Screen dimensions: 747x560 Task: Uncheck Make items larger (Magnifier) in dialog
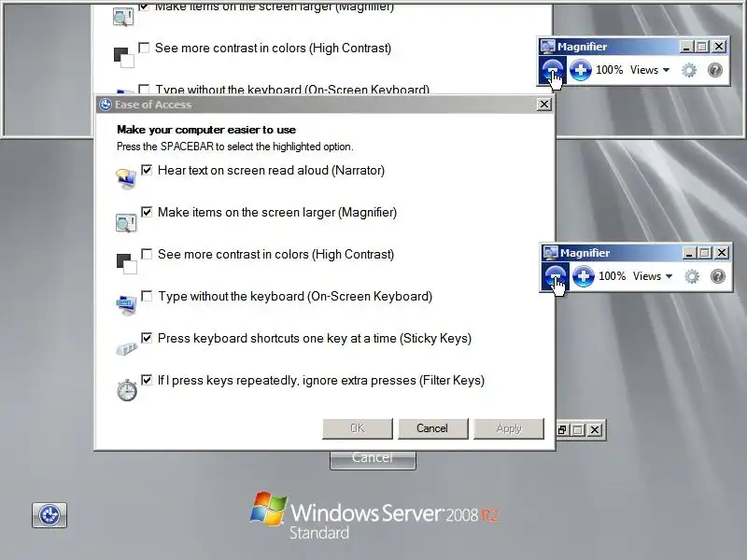147,212
